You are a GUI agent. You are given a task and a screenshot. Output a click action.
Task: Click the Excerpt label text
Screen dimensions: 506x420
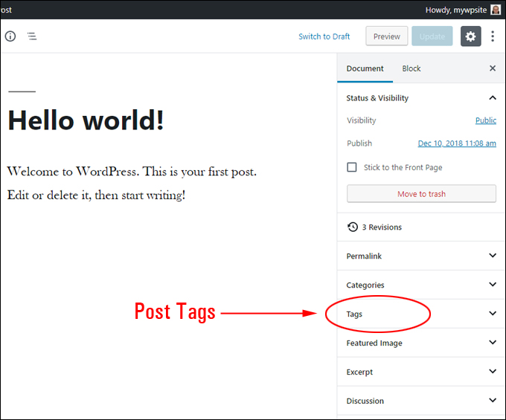pos(359,372)
